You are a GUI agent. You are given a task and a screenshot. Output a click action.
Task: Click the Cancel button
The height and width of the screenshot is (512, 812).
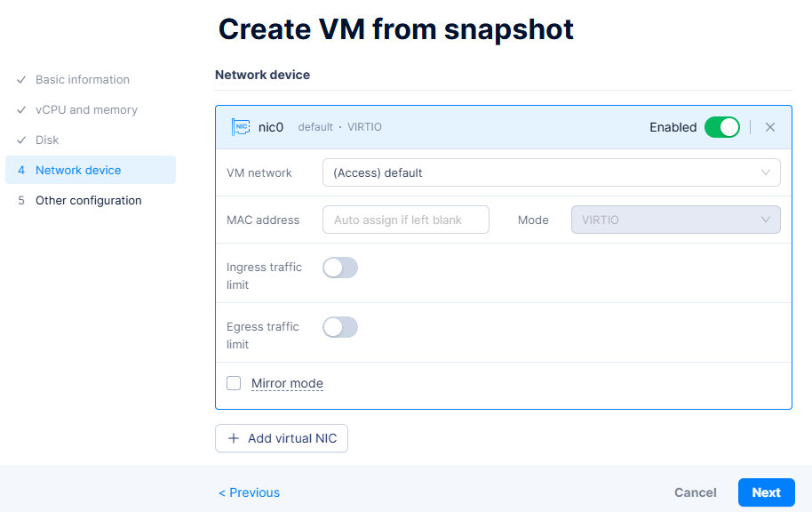[x=696, y=492]
